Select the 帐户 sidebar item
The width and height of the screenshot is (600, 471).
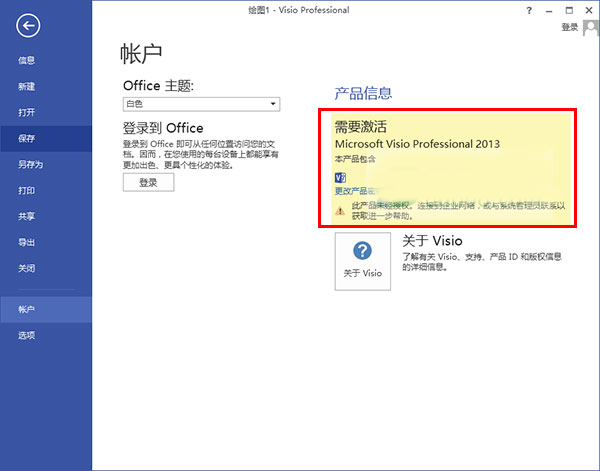pyautogui.click(x=46, y=309)
